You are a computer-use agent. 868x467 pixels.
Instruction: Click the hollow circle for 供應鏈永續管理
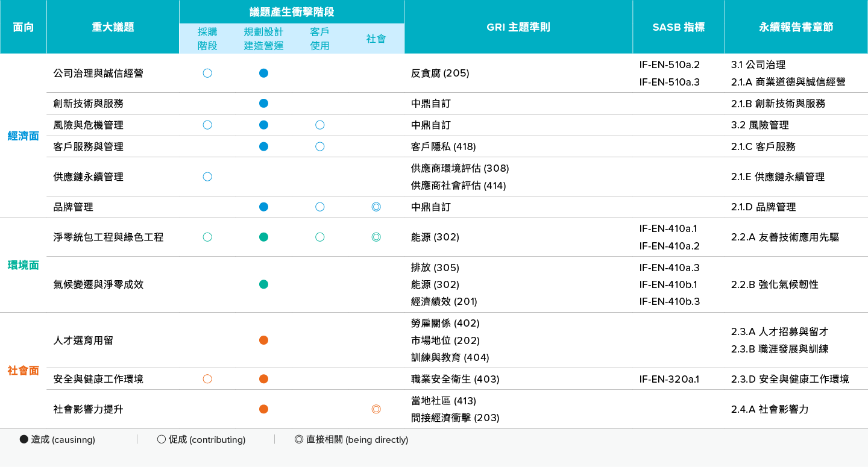(x=207, y=177)
